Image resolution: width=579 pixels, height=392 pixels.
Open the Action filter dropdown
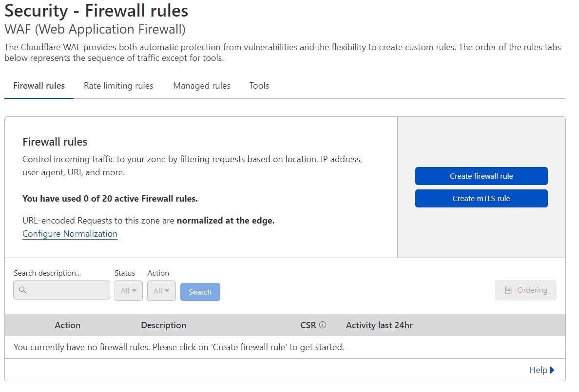tap(161, 291)
